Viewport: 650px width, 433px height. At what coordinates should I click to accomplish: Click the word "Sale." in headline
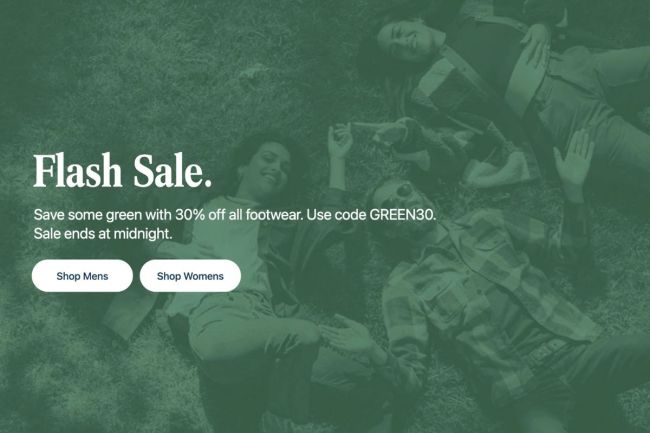pos(173,171)
